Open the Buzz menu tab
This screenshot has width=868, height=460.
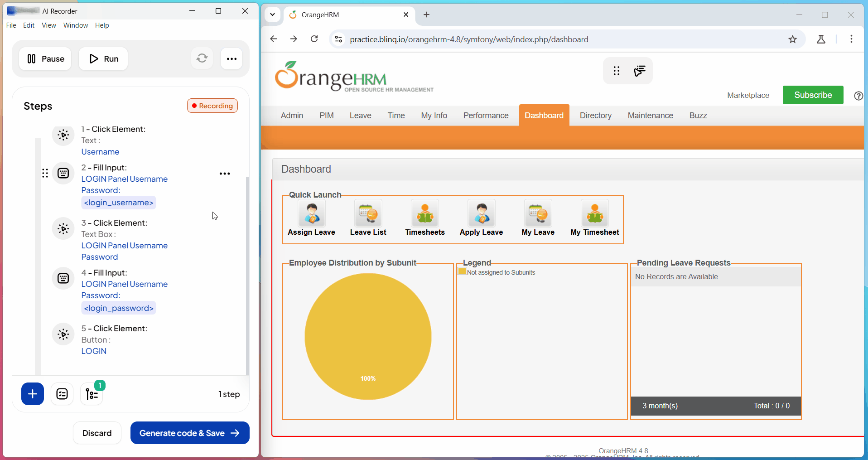click(698, 116)
